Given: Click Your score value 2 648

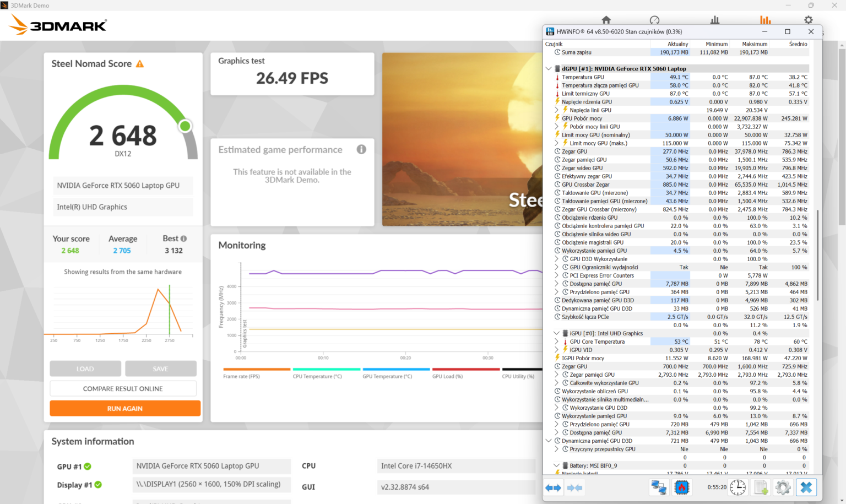Looking at the screenshot, I should (x=70, y=251).
